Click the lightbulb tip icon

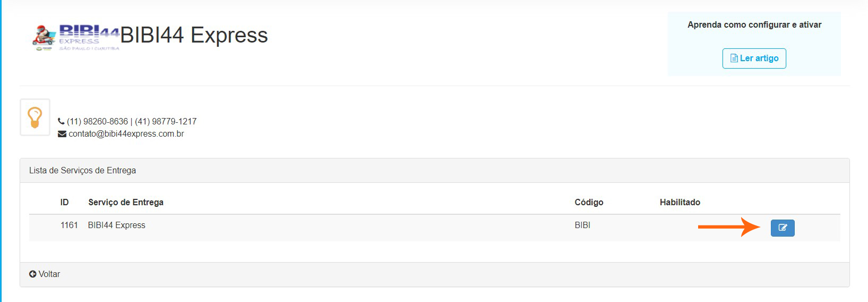[35, 117]
